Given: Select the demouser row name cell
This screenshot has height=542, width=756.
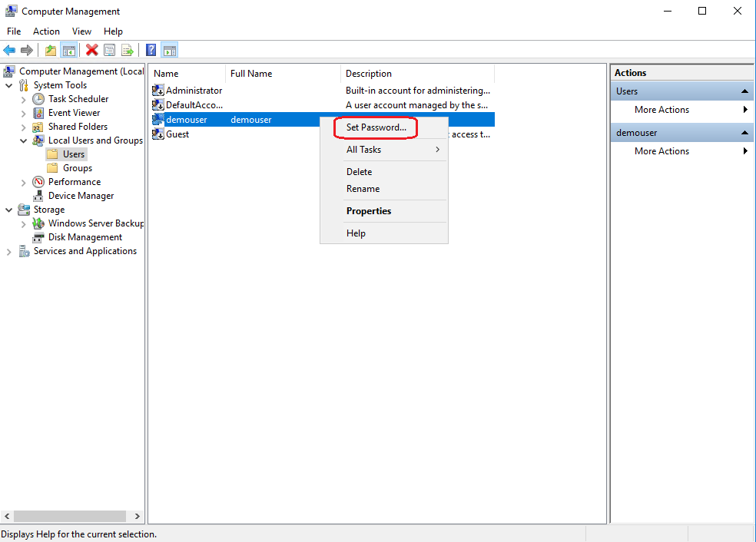Looking at the screenshot, I should click(187, 120).
